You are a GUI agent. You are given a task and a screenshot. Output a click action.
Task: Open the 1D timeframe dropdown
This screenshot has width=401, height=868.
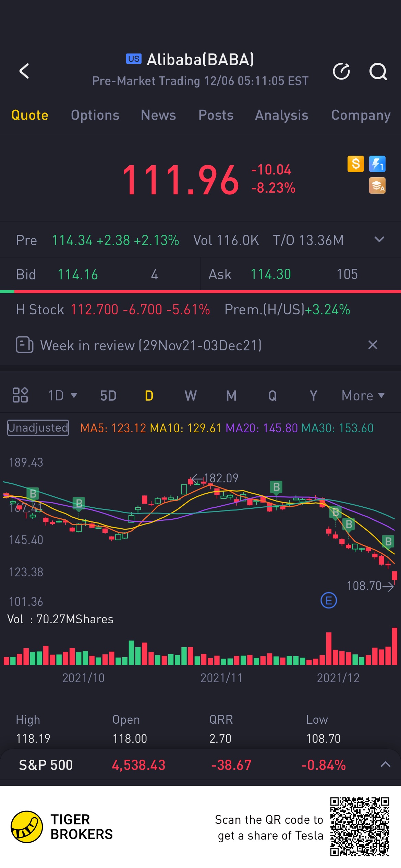click(x=62, y=396)
